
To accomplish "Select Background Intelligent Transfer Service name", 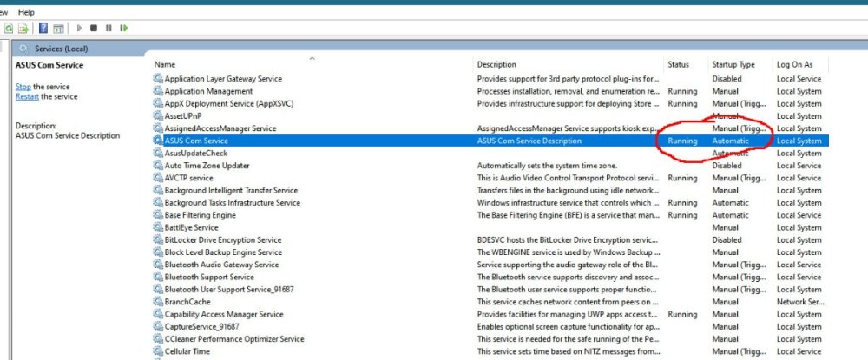I will click(x=231, y=190).
